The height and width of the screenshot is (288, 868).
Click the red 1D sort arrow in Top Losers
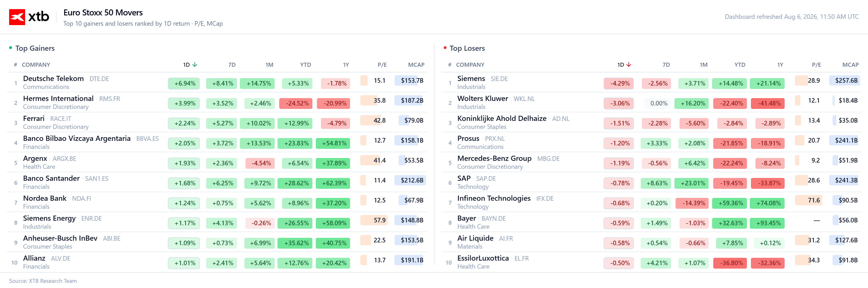(x=629, y=65)
